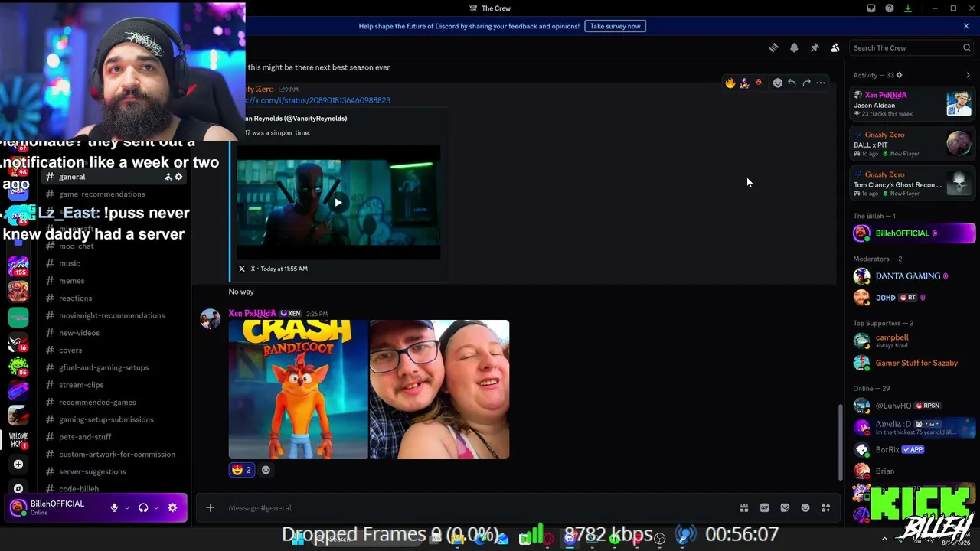Open the Help question mark icon
The width and height of the screenshot is (980, 551).
890,8
